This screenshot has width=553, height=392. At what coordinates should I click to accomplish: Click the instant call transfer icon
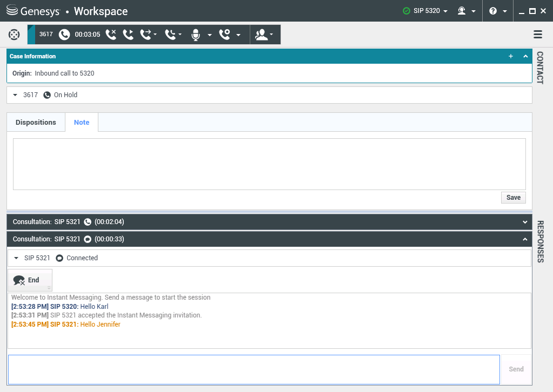145,35
